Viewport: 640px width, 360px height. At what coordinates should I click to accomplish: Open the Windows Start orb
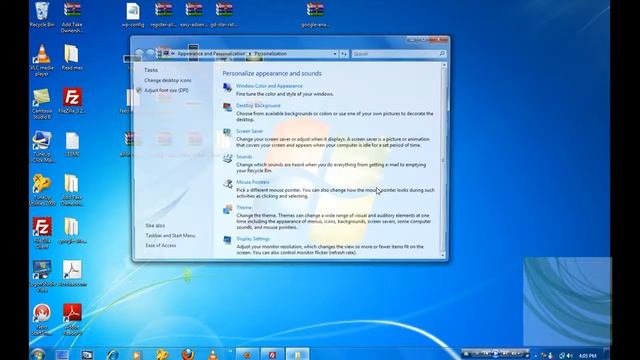(38, 354)
